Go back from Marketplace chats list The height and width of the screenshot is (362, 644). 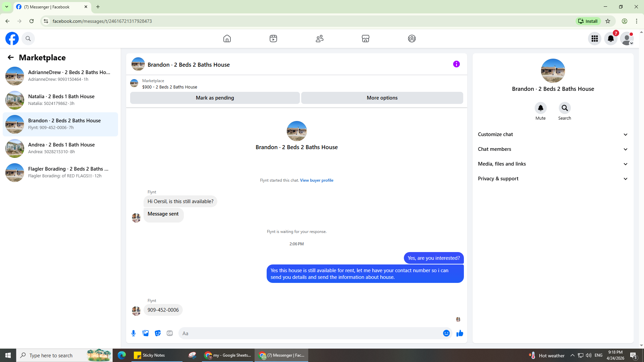click(11, 57)
